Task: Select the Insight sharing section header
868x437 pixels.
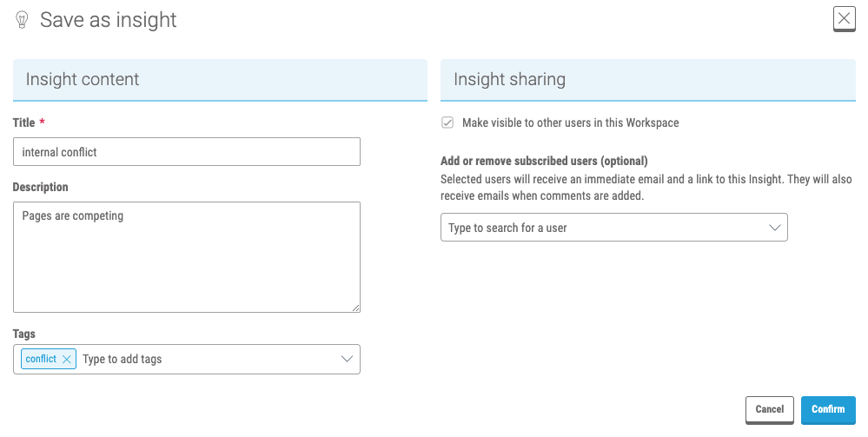Action: 647,80
